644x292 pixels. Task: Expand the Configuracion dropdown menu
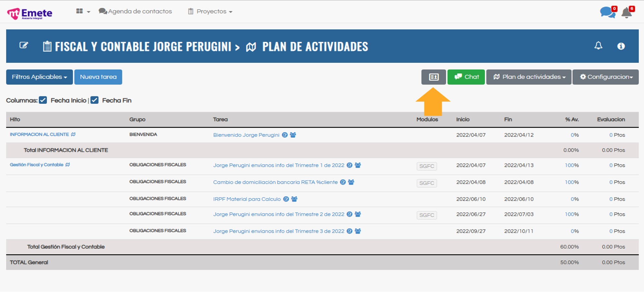(605, 77)
